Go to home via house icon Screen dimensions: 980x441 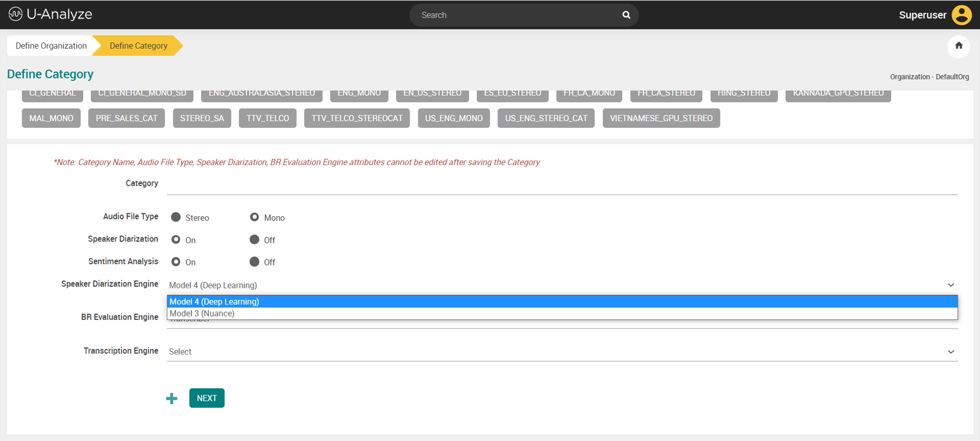[x=958, y=46]
